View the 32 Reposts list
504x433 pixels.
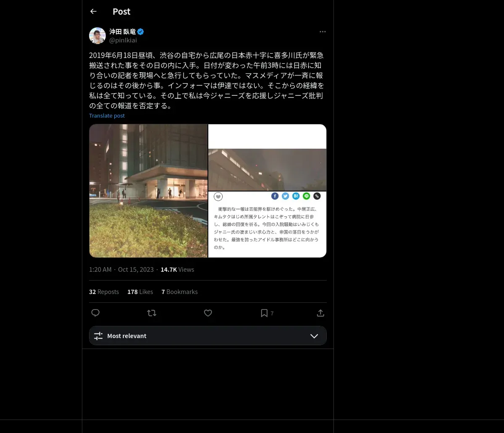[104, 291]
